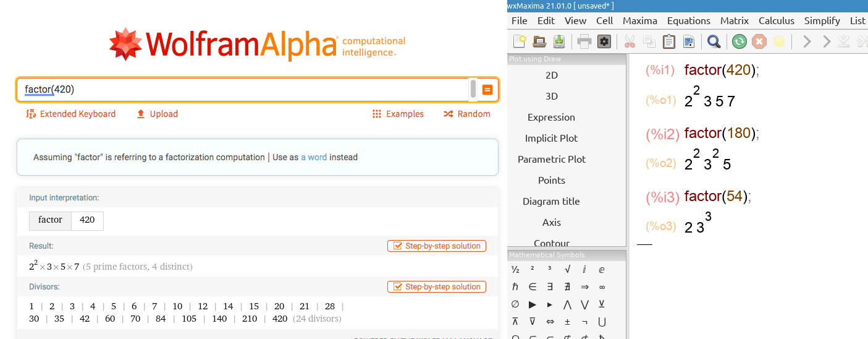868x339 pixels.
Task: Save the worksheet using the save icon
Action: 558,41
